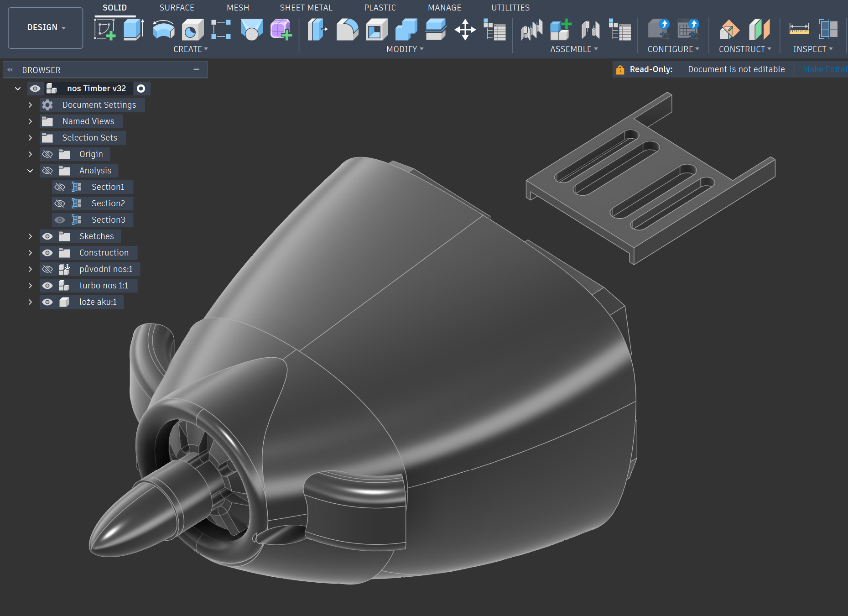Viewport: 848px width, 616px height.
Task: Activate the Move/Copy tool
Action: [465, 30]
